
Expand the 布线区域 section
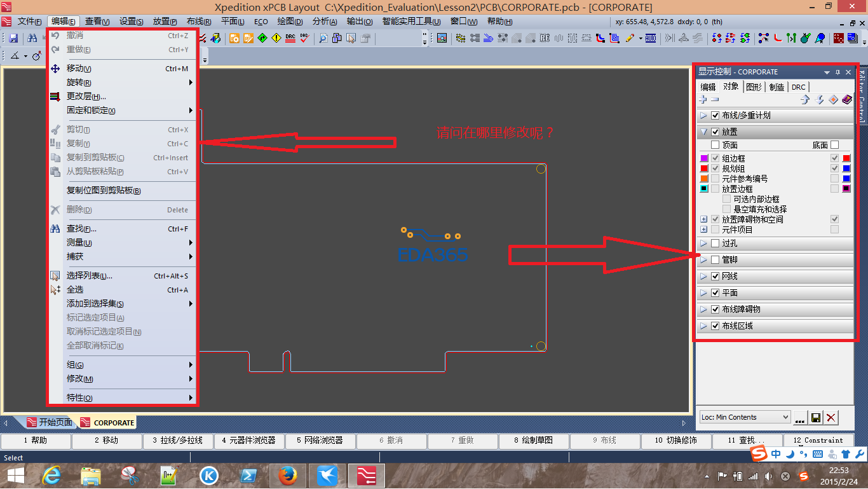703,326
